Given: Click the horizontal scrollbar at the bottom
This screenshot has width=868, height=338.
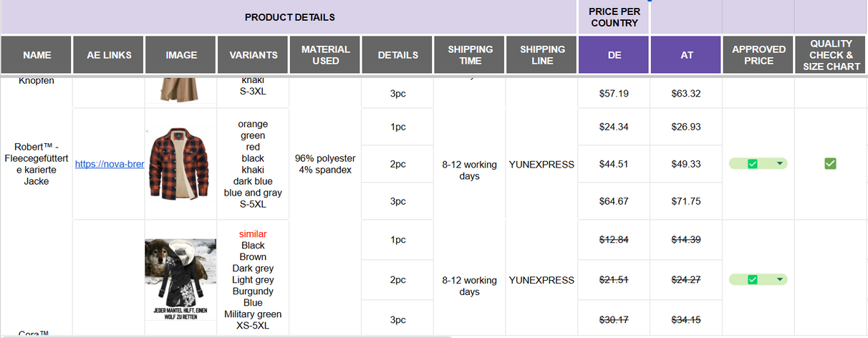Looking at the screenshot, I should point(226,336).
